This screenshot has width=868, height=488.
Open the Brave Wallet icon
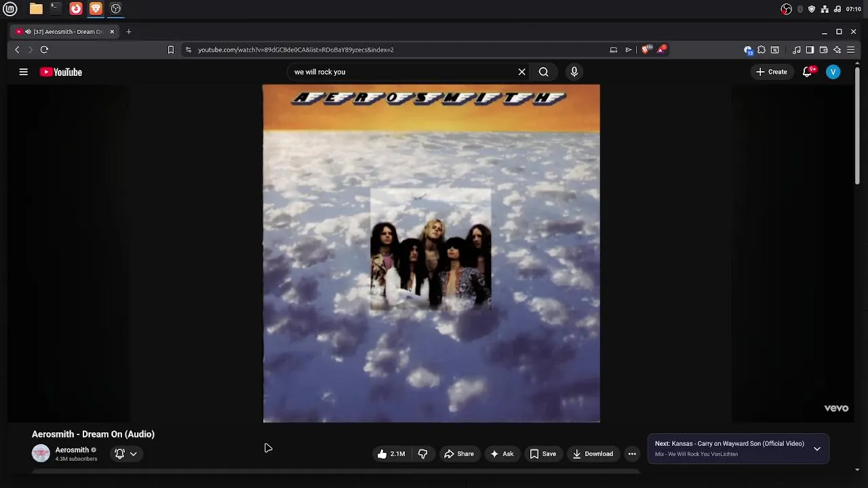[x=823, y=49]
